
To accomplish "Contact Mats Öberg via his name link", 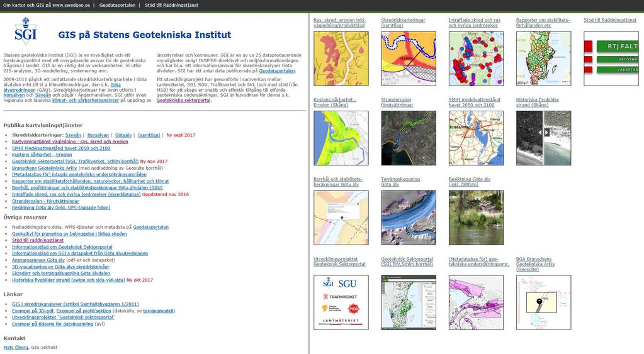I will click(16, 348).
